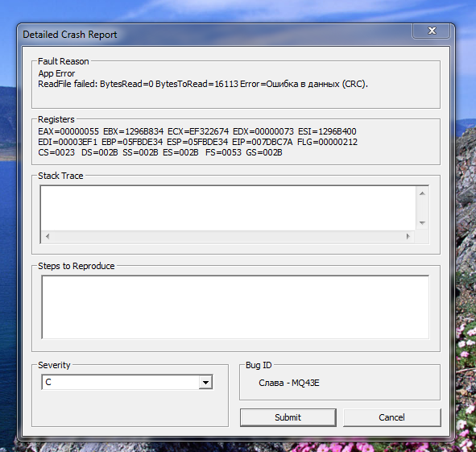Click the Detailed Crash Report title bar text
Screen dimensions: 476x452
click(x=70, y=35)
